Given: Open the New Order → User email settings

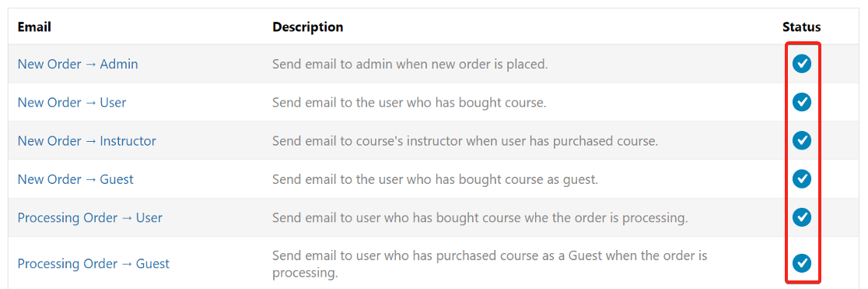Looking at the screenshot, I should [72, 103].
